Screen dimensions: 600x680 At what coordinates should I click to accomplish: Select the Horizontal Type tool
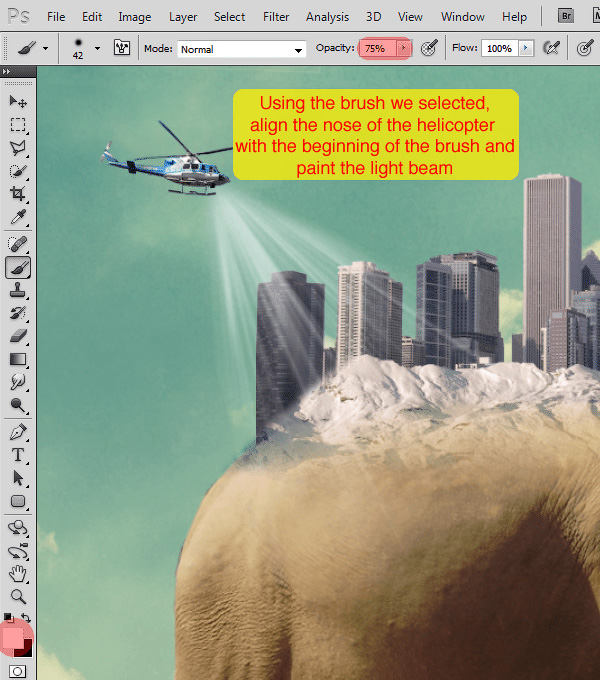18,455
